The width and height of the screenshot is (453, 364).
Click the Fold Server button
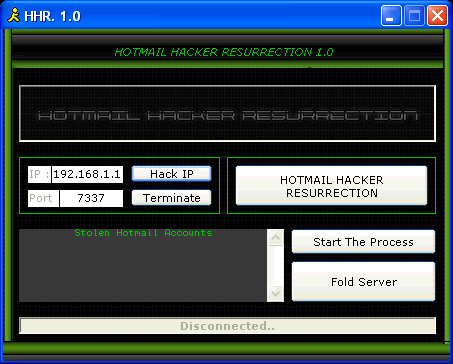[x=363, y=282]
